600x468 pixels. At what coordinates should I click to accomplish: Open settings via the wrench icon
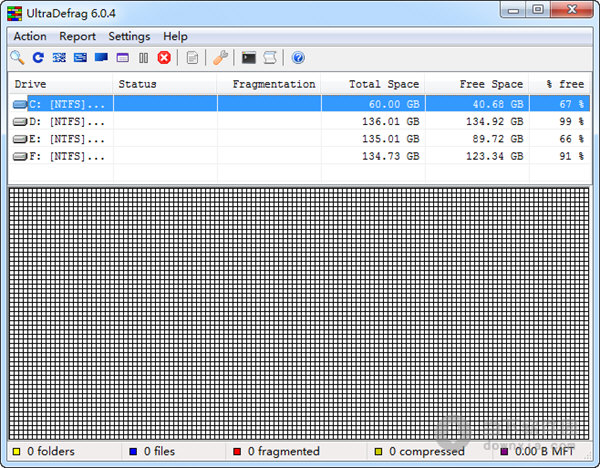[220, 58]
